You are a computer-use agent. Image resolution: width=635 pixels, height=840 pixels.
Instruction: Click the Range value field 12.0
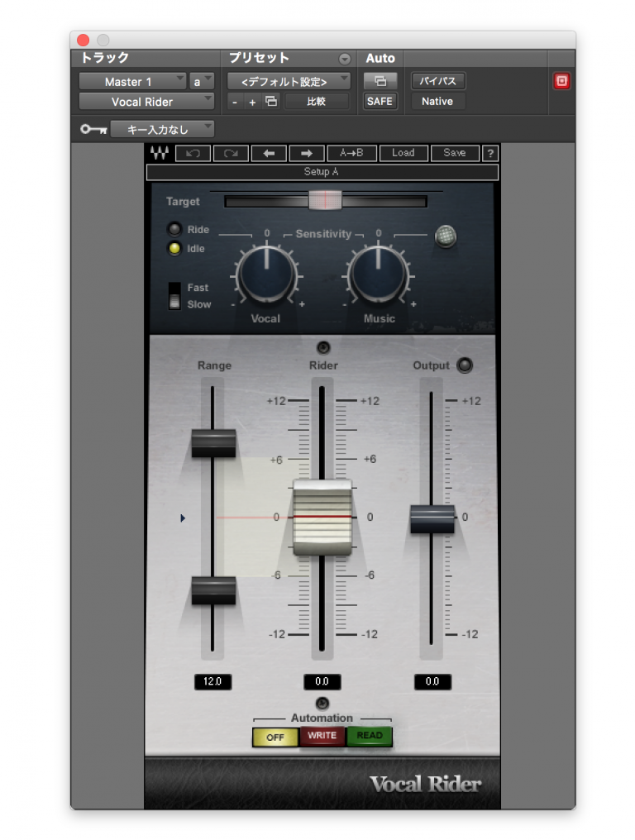(212, 681)
